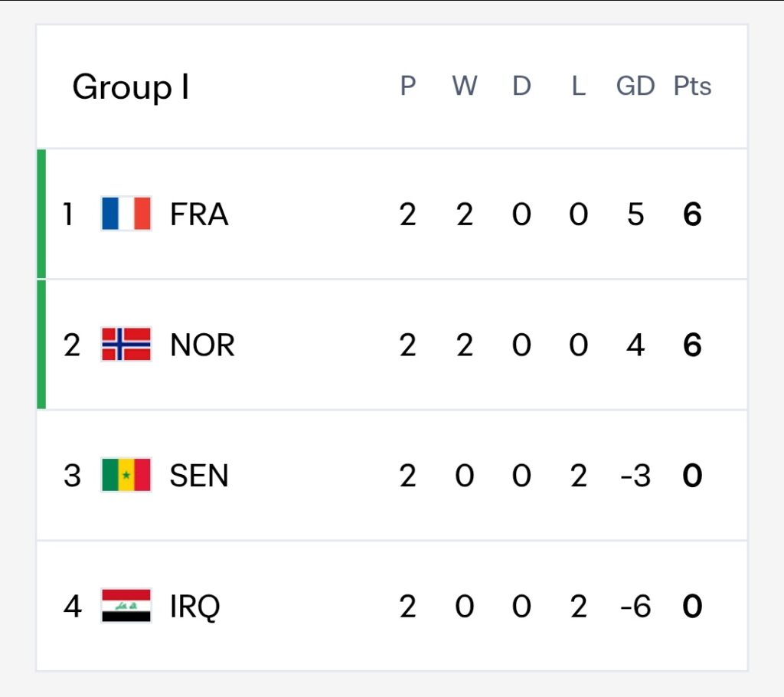Viewport: 784px width, 697px height.
Task: Click the rank number 3 row
Action: [392, 476]
